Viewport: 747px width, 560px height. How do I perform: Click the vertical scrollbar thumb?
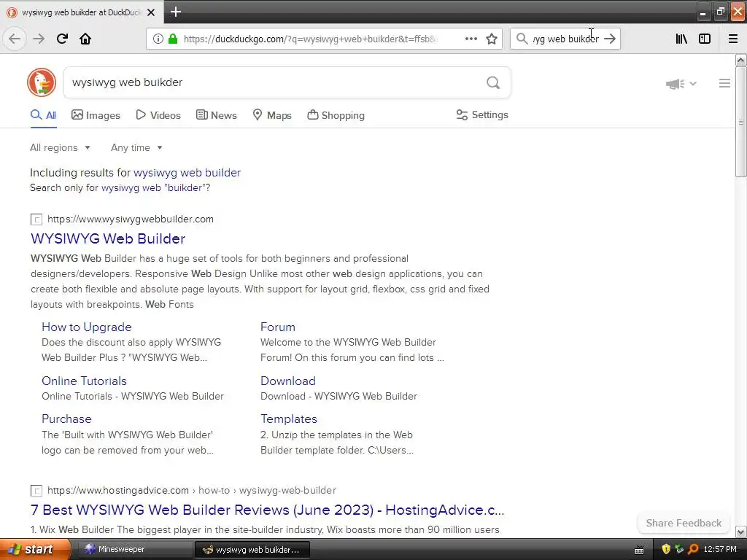coord(741,122)
